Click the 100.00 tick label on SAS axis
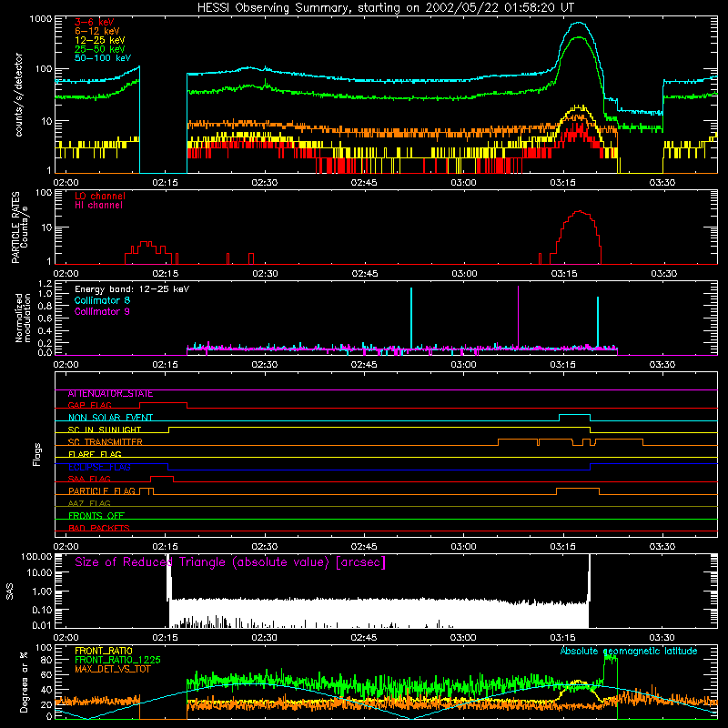Image resolution: width=728 pixels, height=728 pixels. tap(36, 556)
